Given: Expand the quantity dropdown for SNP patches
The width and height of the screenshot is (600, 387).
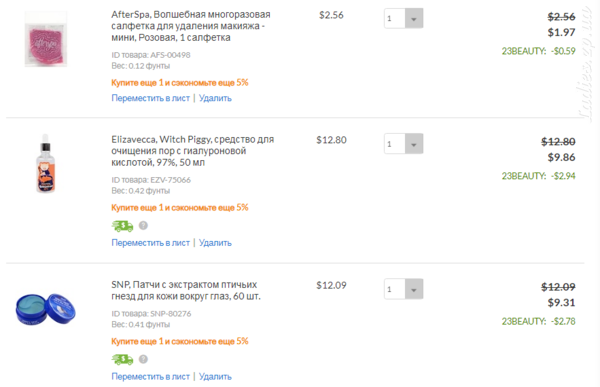Looking at the screenshot, I should 414,289.
